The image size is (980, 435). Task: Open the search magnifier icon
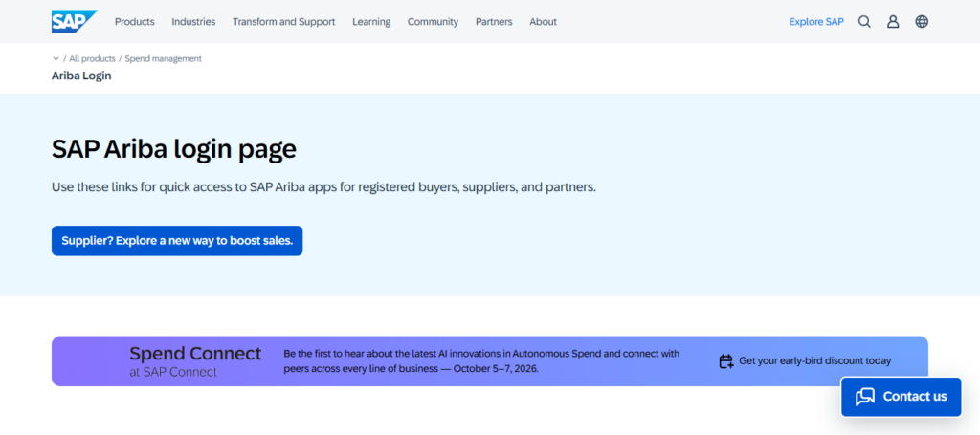[864, 22]
